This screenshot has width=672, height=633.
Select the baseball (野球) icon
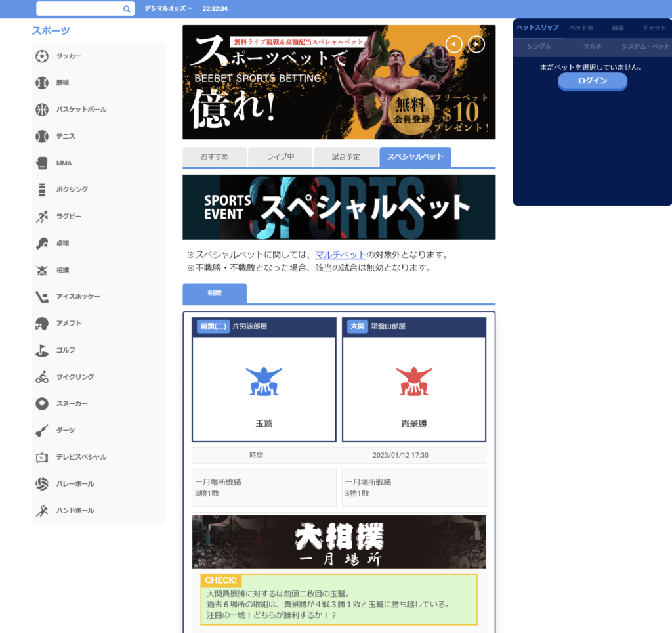pyautogui.click(x=42, y=83)
